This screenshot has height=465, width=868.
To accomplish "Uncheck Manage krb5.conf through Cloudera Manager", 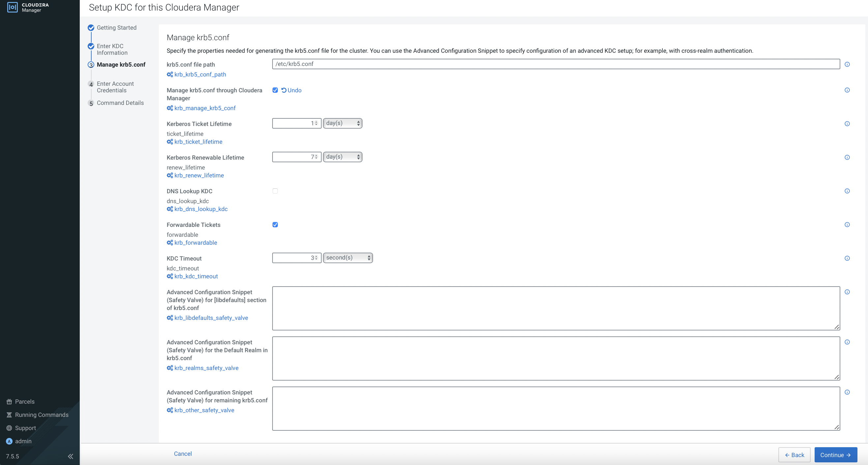I will click(x=275, y=90).
